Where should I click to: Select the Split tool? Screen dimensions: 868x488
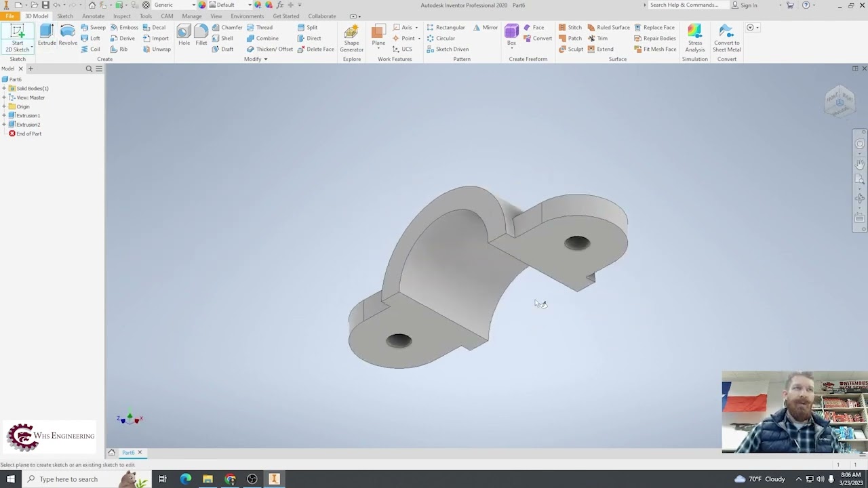point(307,27)
